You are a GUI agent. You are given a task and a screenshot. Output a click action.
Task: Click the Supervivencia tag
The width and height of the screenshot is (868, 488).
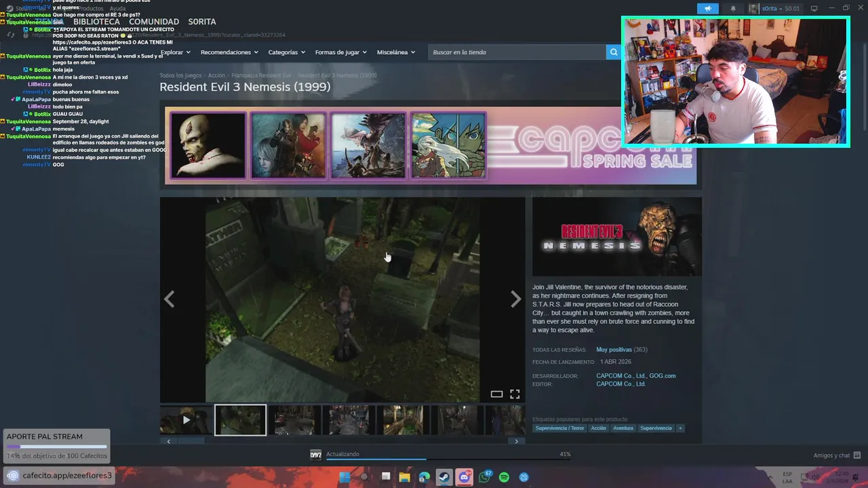[x=656, y=428]
